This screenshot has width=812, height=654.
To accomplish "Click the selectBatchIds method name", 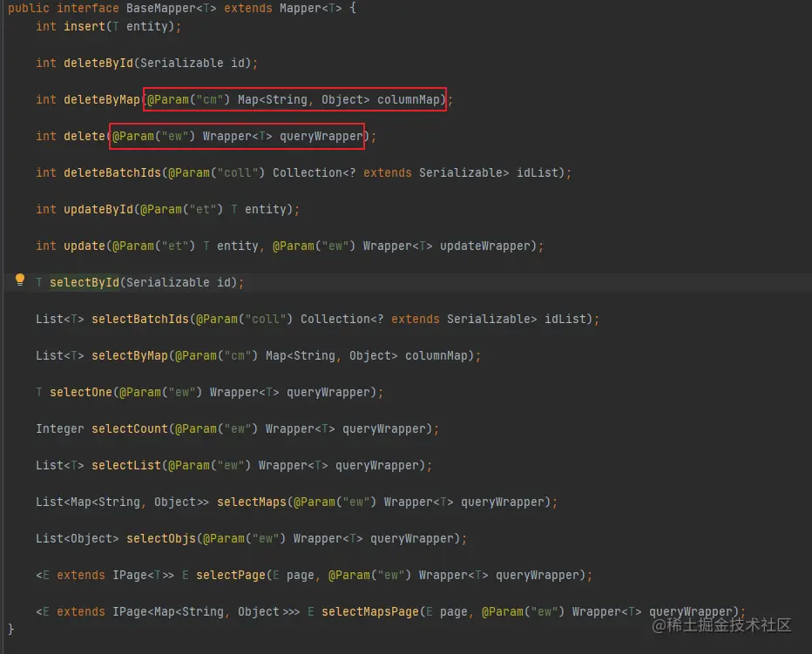I will (140, 319).
